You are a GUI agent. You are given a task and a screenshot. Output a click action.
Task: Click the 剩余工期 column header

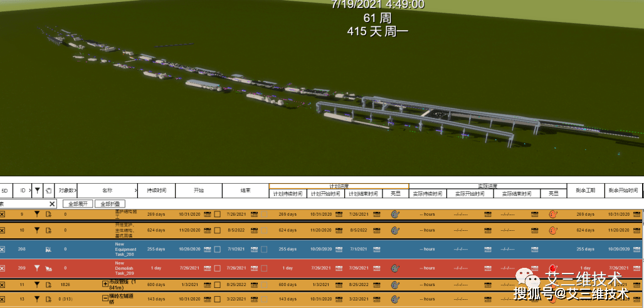pos(586,191)
